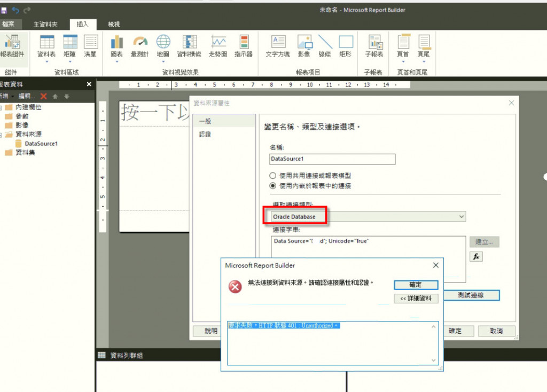Click the 編輯... button in report data panel

pos(27,96)
